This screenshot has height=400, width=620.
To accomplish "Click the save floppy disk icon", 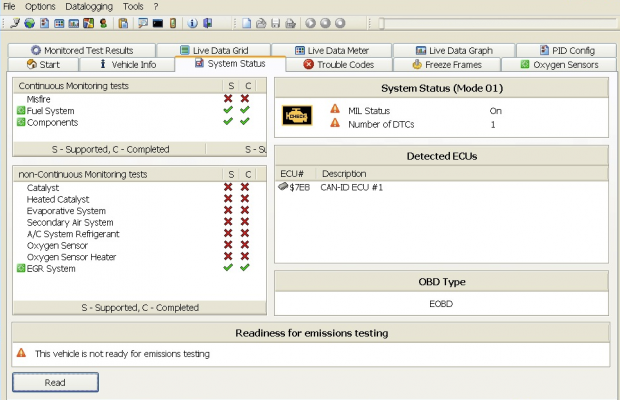I will click(x=276, y=23).
